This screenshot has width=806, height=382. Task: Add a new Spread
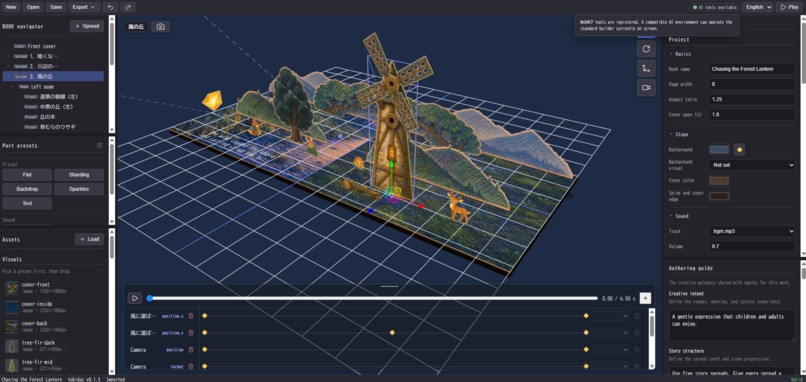pyautogui.click(x=87, y=26)
